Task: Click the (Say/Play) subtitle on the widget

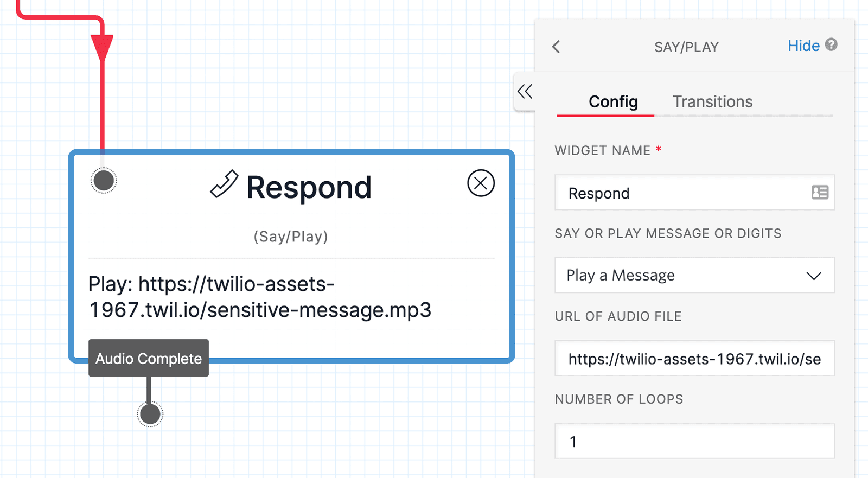Action: 291,237
